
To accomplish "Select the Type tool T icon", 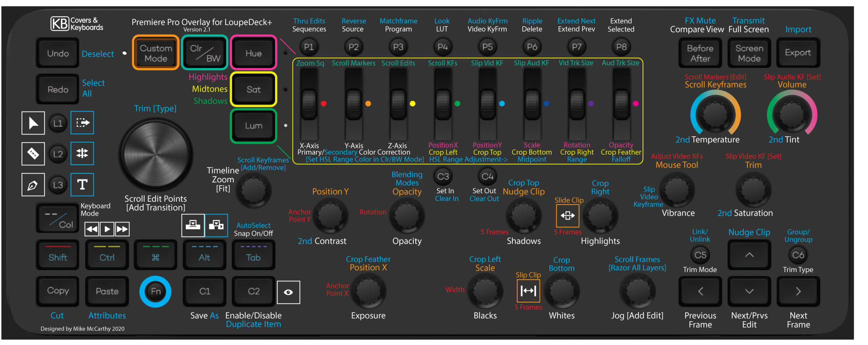I will tap(82, 184).
